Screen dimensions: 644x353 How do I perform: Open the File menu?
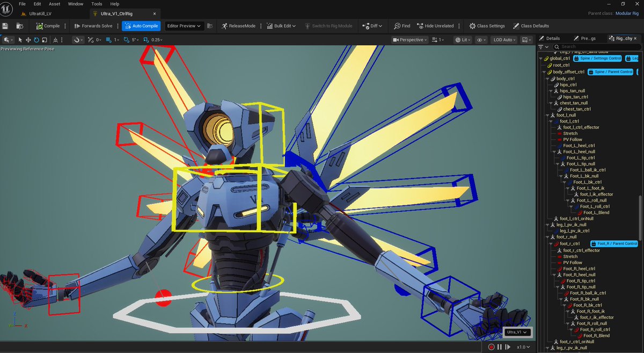pyautogui.click(x=22, y=4)
